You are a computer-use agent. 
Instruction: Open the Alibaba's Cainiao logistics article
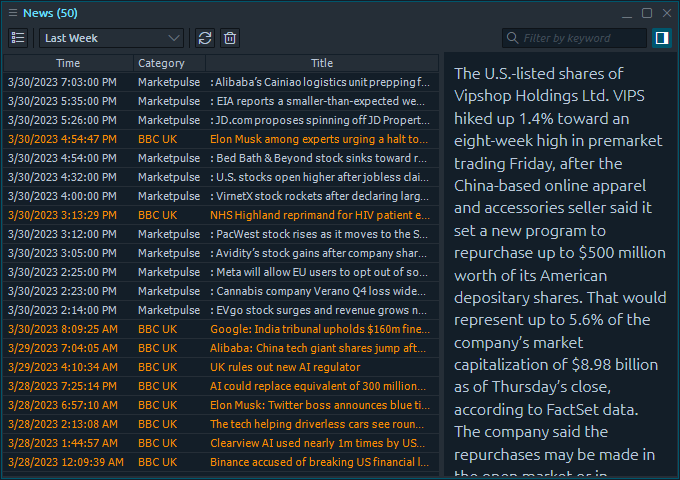click(x=323, y=82)
